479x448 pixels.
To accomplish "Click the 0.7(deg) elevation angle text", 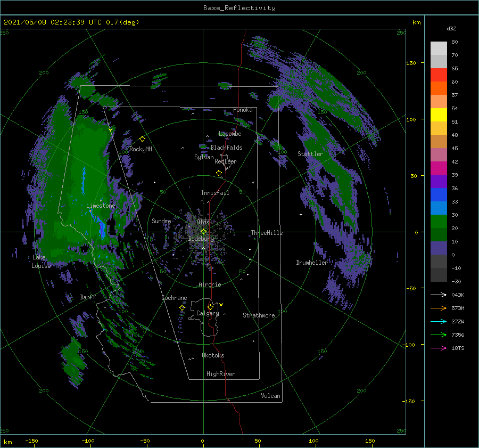I will pyautogui.click(x=123, y=22).
